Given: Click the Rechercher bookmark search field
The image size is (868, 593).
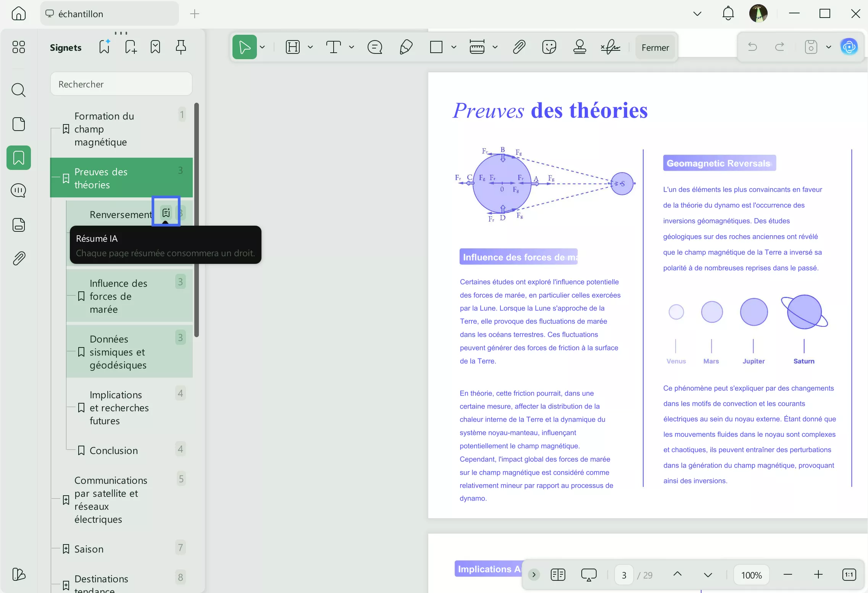Looking at the screenshot, I should (x=121, y=84).
